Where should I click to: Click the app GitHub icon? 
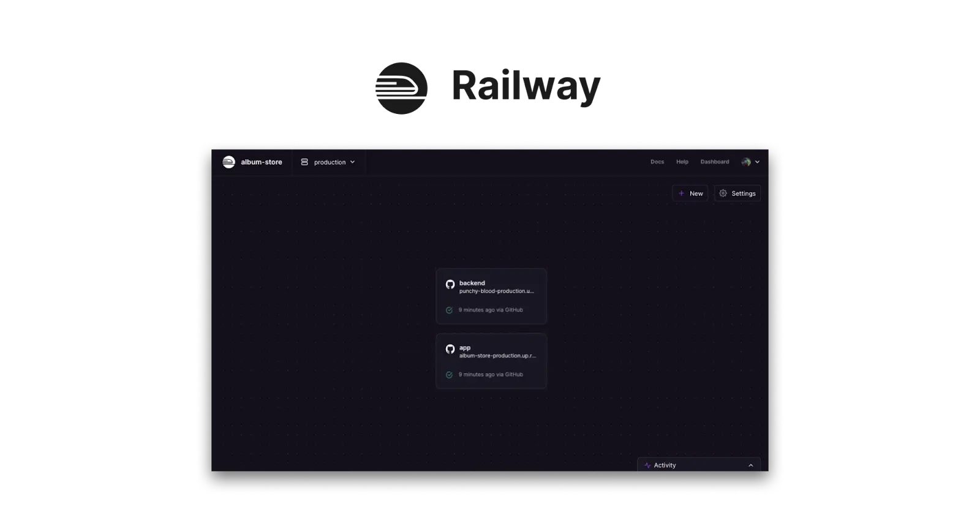pyautogui.click(x=450, y=349)
